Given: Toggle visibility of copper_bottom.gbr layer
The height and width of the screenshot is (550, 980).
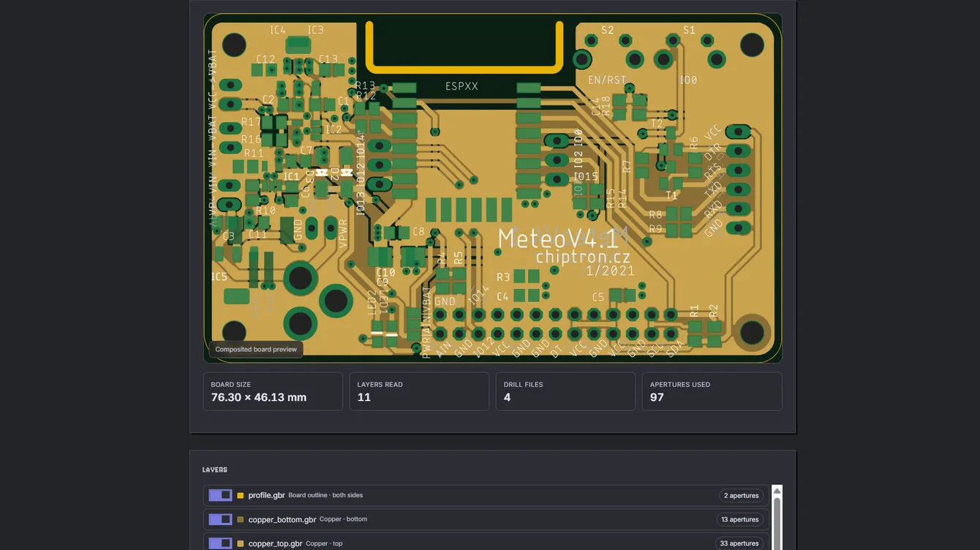Looking at the screenshot, I should click(x=220, y=519).
